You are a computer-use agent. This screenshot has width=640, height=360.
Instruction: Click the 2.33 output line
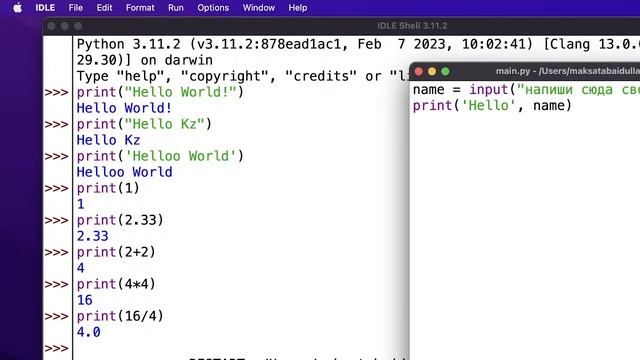tap(92, 236)
